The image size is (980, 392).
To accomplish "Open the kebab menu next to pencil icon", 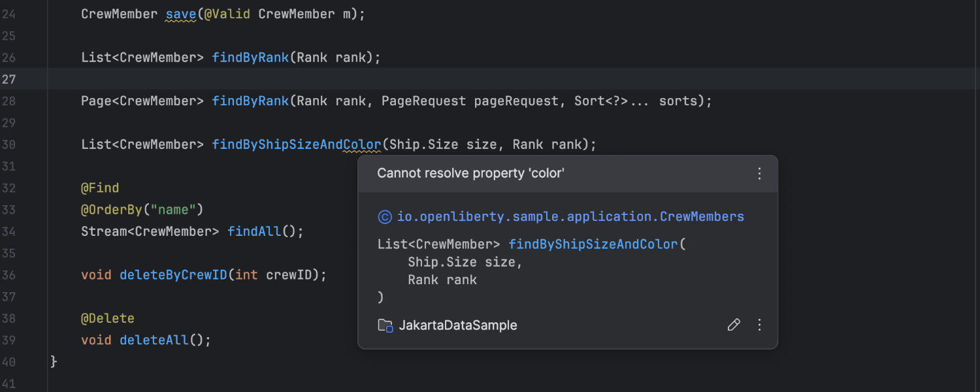I will click(759, 325).
